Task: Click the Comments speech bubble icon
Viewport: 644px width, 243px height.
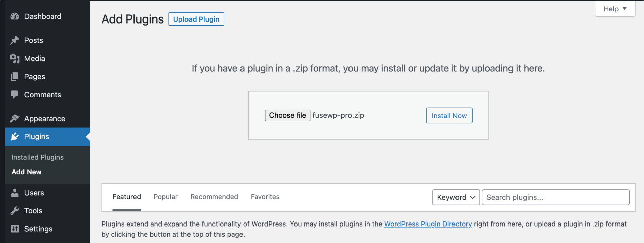Action: point(15,95)
